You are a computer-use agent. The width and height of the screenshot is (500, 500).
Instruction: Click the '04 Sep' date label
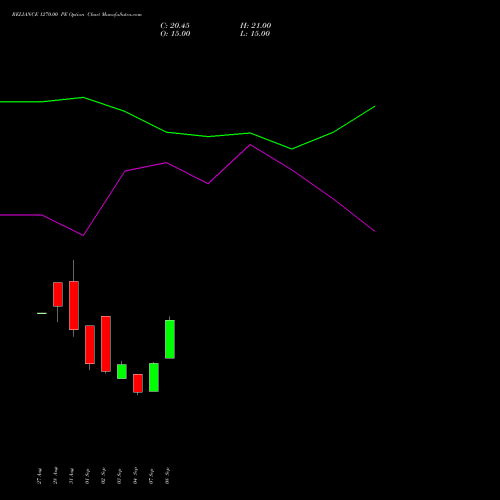coord(135,476)
